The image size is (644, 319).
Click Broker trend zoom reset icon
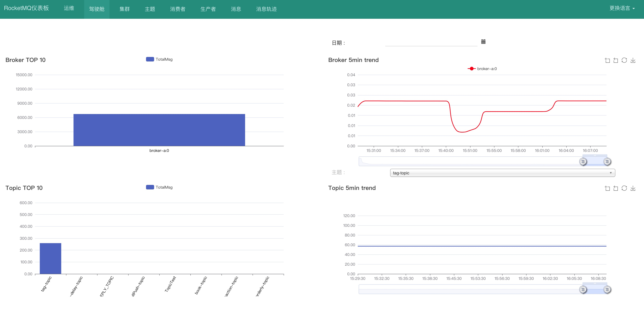tap(616, 60)
